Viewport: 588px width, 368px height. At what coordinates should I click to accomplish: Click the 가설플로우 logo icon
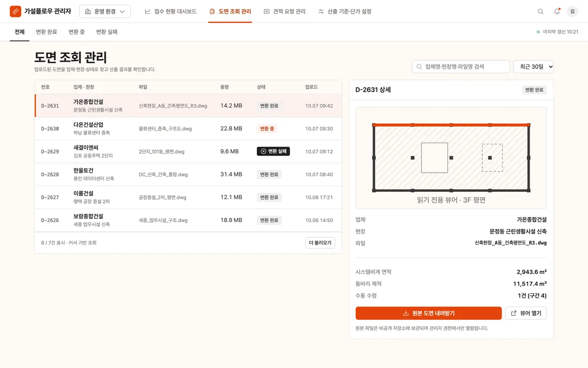click(16, 11)
